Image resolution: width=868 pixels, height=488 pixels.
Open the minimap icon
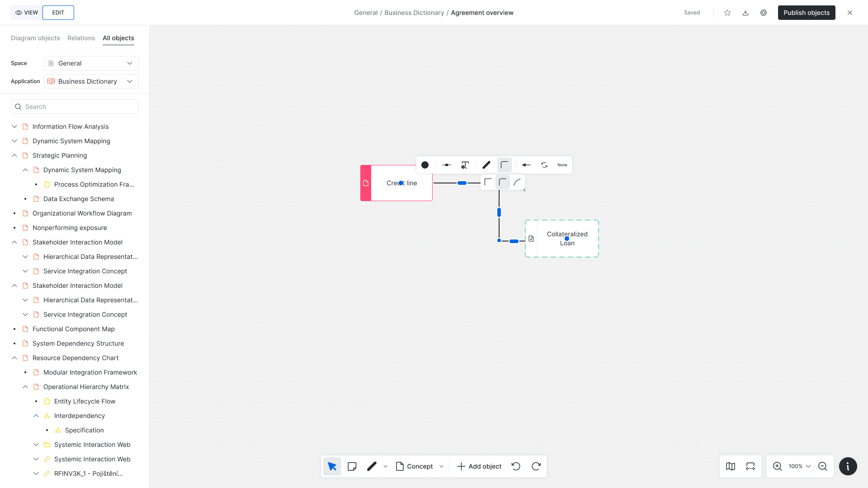pyautogui.click(x=731, y=466)
